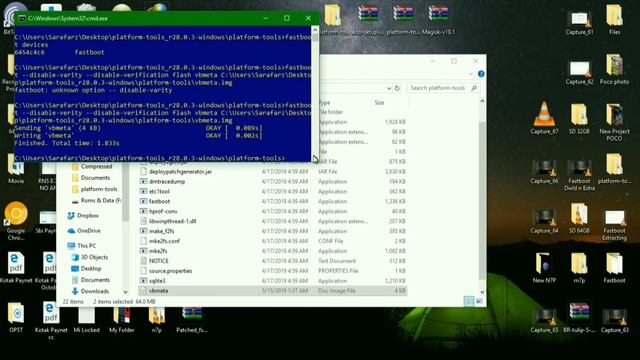
Task: Launch Google Chrome from desktop
Action: tap(16, 220)
